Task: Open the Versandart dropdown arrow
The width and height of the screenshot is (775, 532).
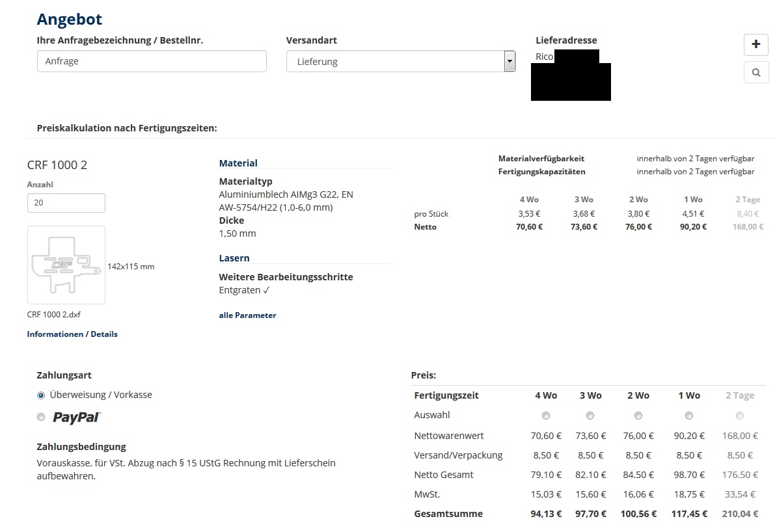Action: click(510, 62)
